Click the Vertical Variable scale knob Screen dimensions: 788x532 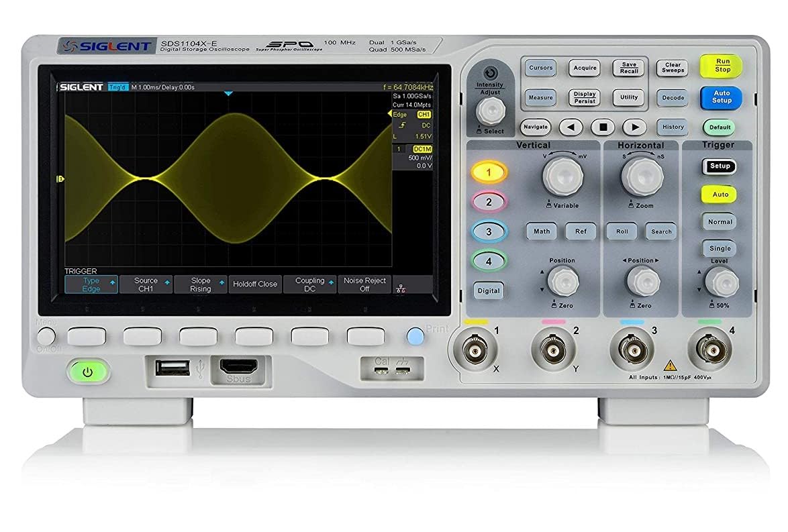coord(563,177)
